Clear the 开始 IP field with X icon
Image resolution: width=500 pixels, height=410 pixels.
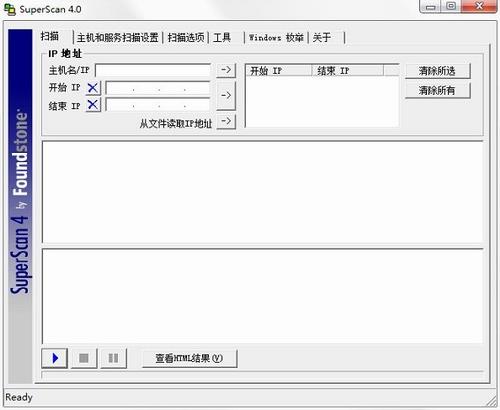point(93,88)
